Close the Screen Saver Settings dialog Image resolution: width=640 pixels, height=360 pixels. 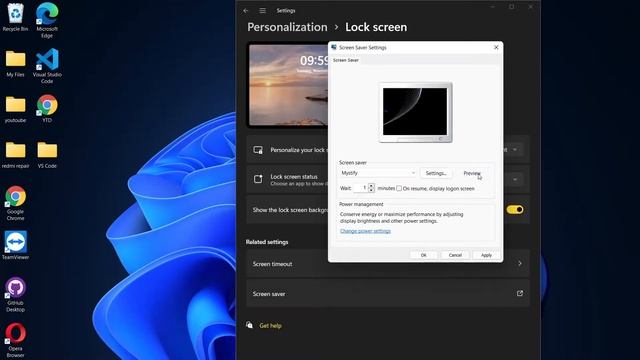tap(496, 47)
